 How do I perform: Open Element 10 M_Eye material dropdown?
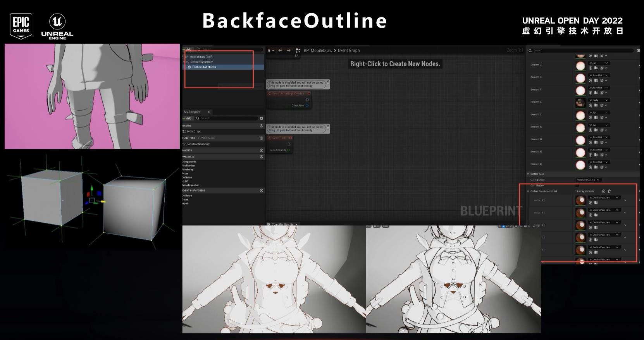click(599, 125)
